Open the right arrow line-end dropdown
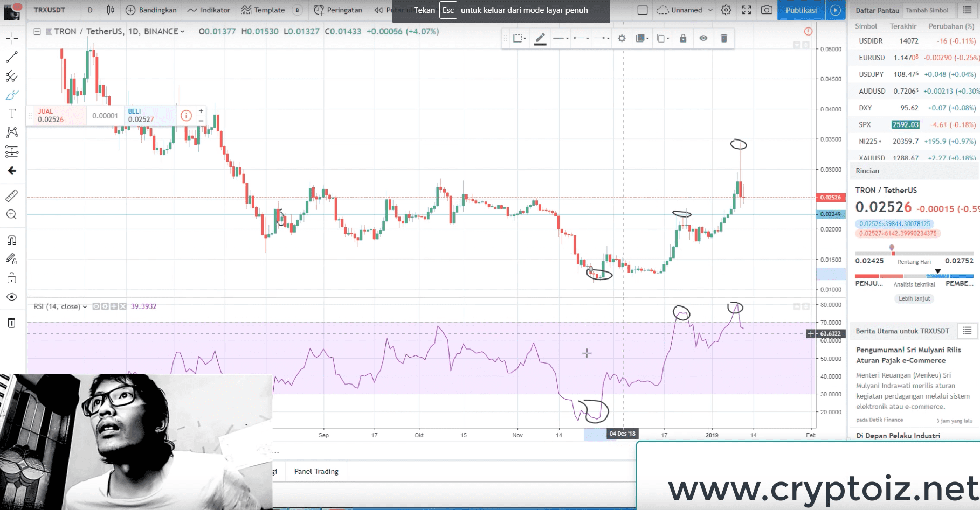Viewport: 980px width, 510px height. pos(602,38)
